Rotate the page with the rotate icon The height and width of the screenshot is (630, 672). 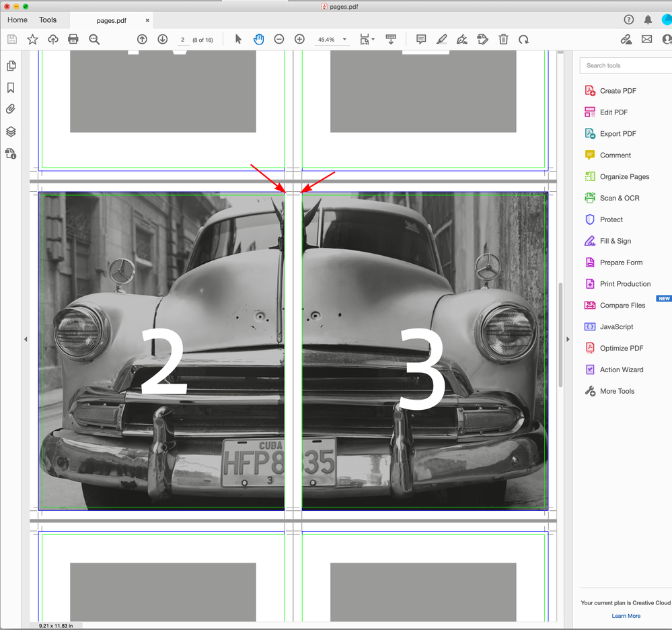pyautogui.click(x=524, y=40)
